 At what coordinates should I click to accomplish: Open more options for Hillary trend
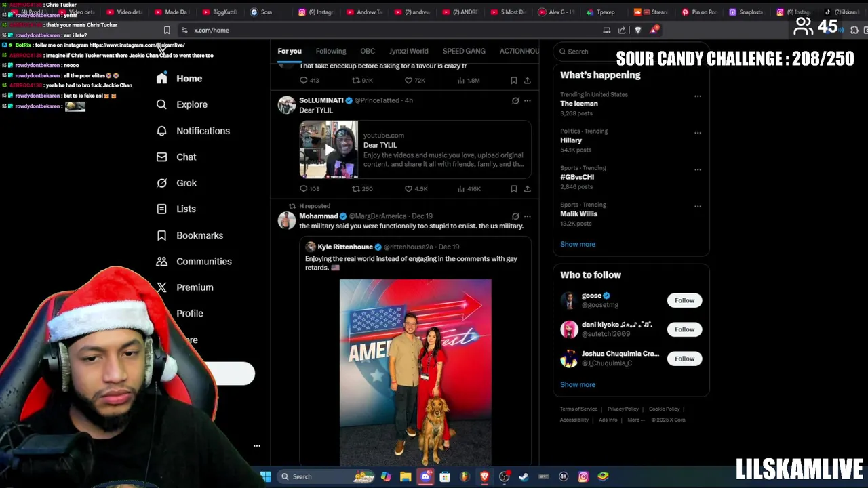[697, 133]
